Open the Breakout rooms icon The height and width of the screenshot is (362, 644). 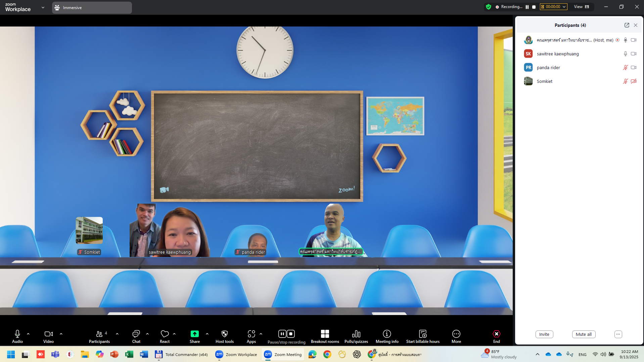pos(325,334)
